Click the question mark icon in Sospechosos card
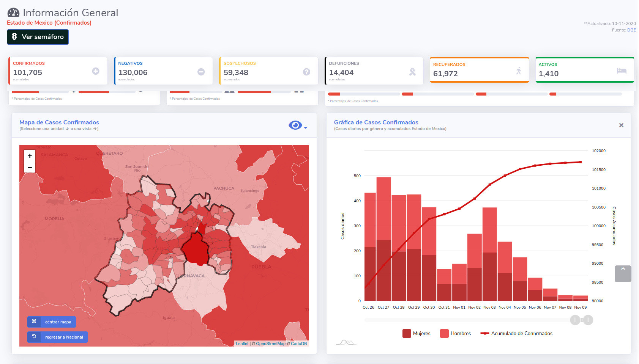639x364 pixels. pos(306,72)
